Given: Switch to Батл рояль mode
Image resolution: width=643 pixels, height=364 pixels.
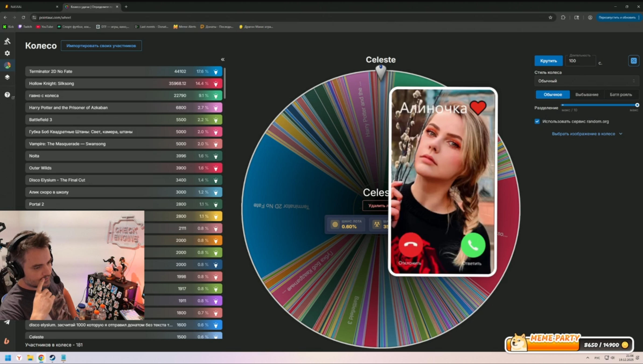Looking at the screenshot, I should pos(621,95).
